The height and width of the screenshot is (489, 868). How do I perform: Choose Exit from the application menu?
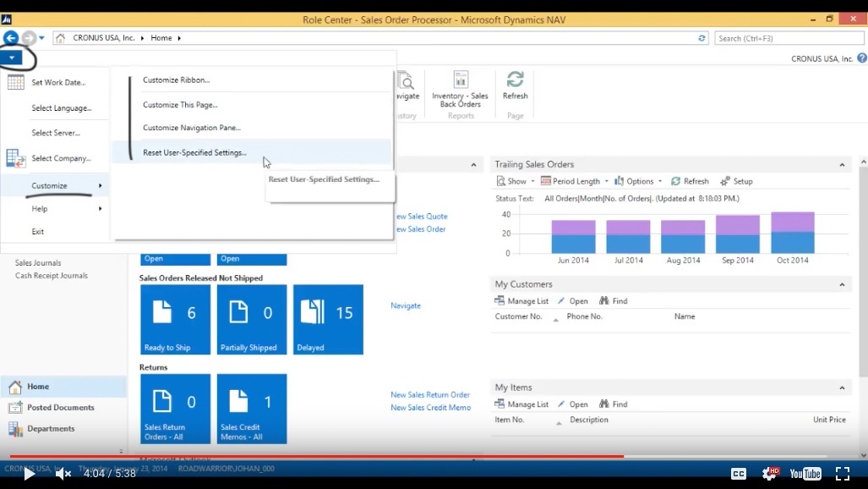coord(38,232)
